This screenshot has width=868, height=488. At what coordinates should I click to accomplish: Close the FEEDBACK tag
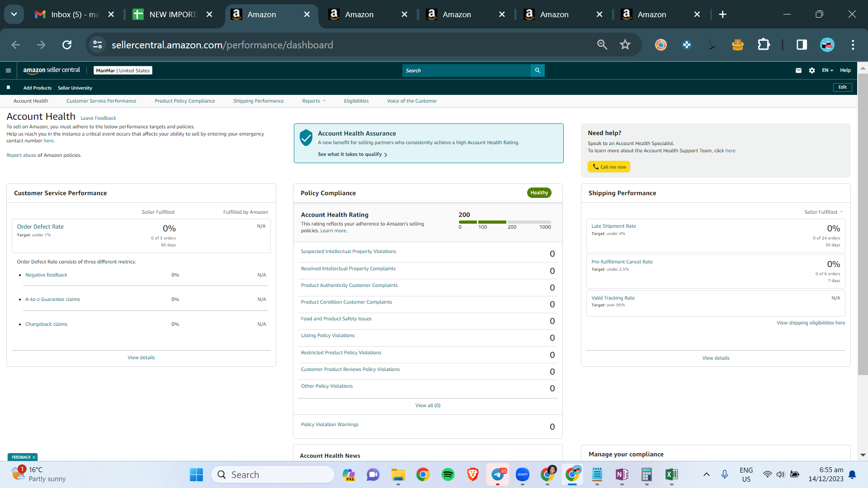(34, 457)
